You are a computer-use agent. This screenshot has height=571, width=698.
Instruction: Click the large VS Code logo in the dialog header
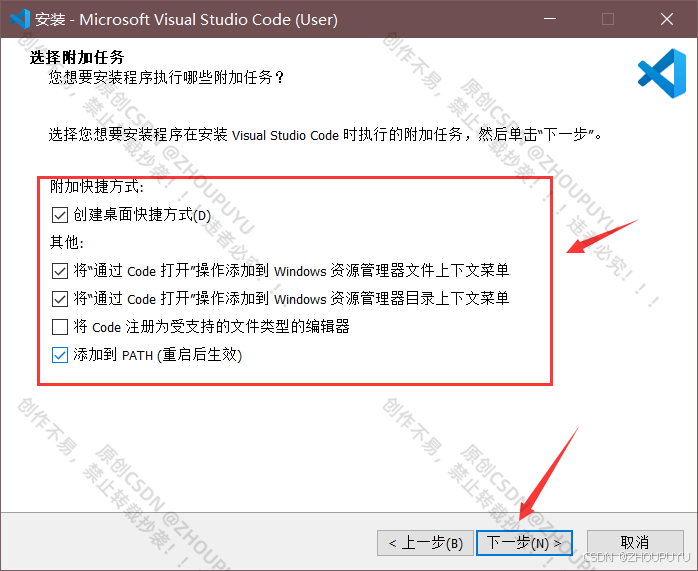click(662, 73)
